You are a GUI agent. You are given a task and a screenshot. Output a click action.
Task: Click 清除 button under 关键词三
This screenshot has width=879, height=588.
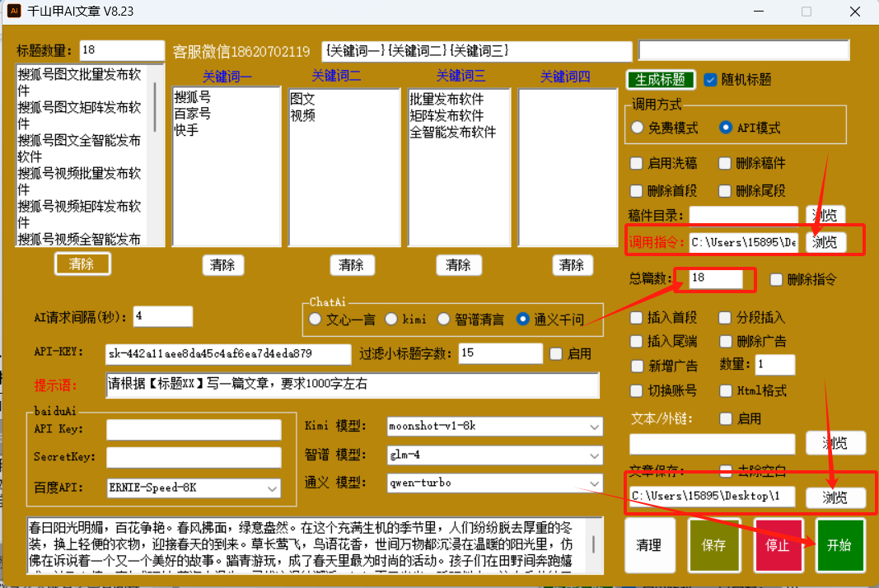458,265
